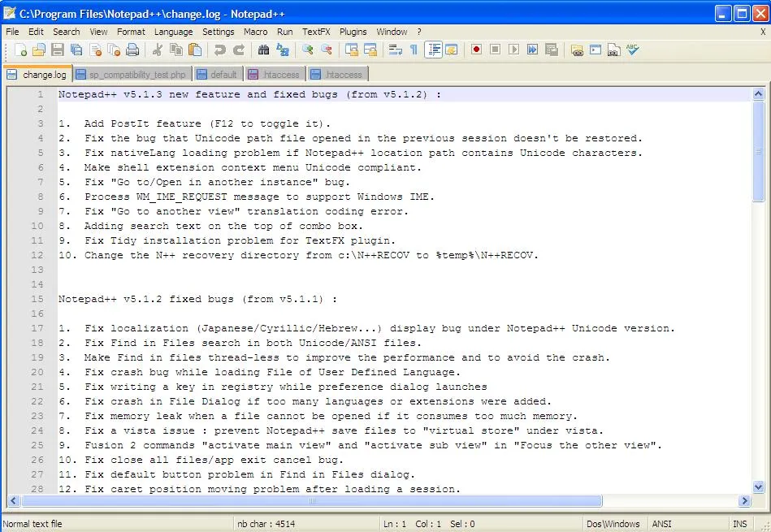Show the console window toolbar icon
Viewport: 771px width, 532px height.
(595, 50)
